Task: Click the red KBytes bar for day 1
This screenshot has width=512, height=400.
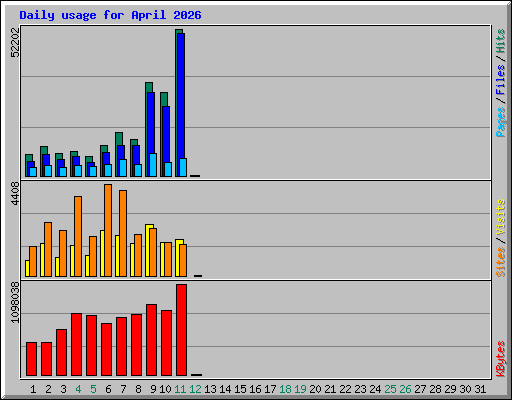Action: pyautogui.click(x=31, y=359)
